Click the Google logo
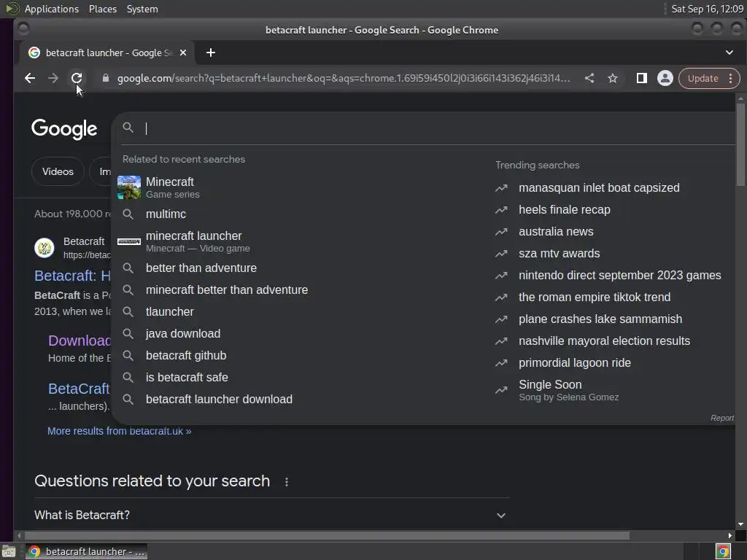Viewport: 747px width, 560px height. 64,128
